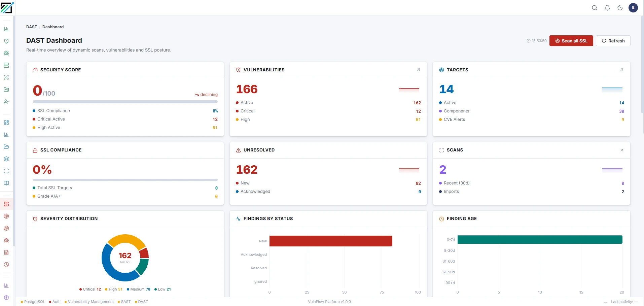Select the blue folder sidebar icon
The image size is (644, 306).
tap(6, 147)
